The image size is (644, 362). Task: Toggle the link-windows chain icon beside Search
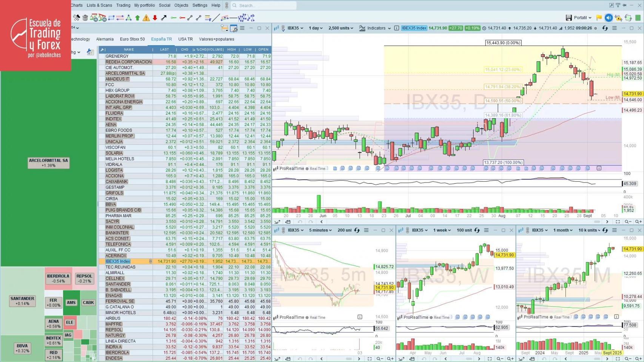pyautogui.click(x=226, y=5)
